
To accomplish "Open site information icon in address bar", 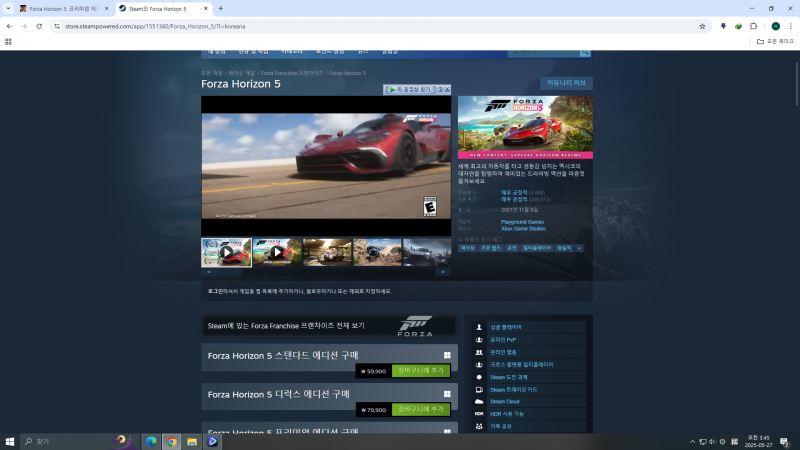I will coord(57,26).
